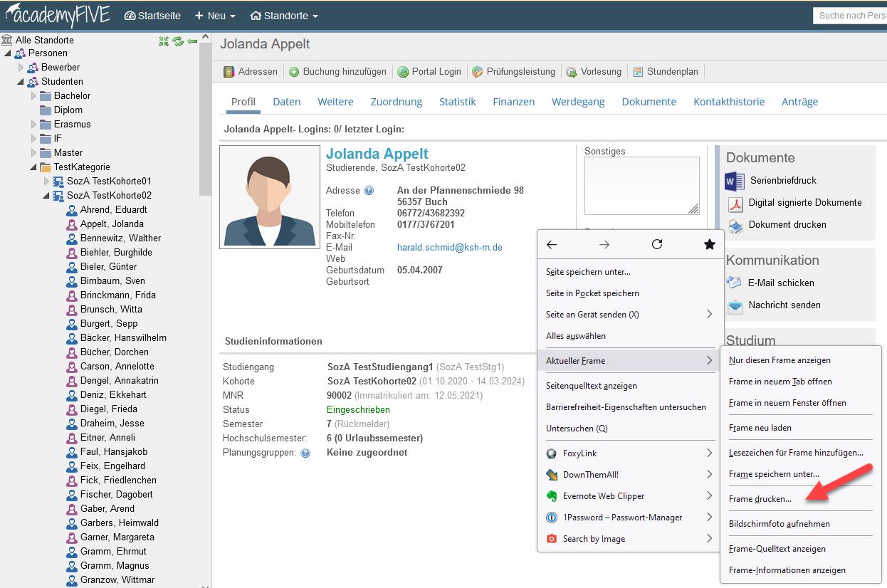Select student Bennewitz, Walther in tree
The image size is (887, 588).
click(x=120, y=238)
